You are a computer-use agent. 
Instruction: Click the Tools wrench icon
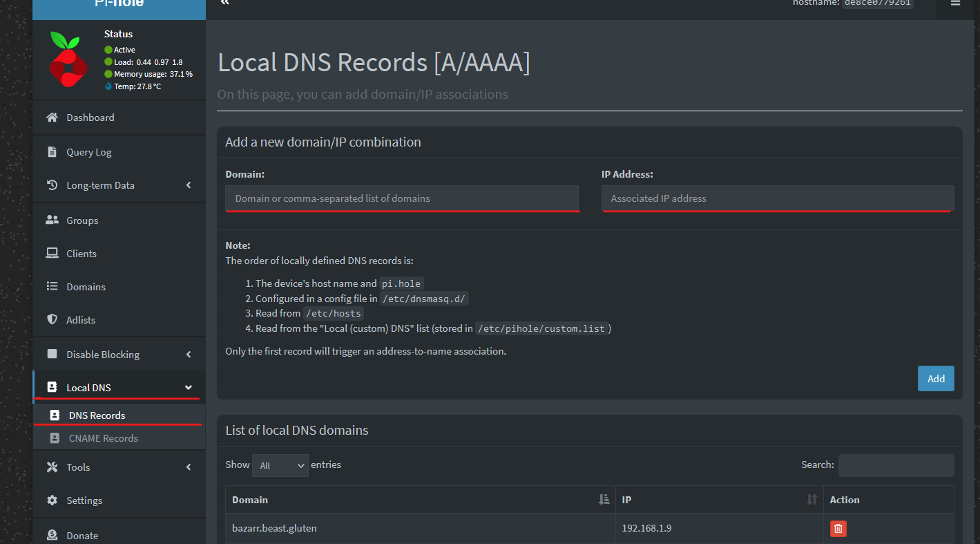(52, 467)
